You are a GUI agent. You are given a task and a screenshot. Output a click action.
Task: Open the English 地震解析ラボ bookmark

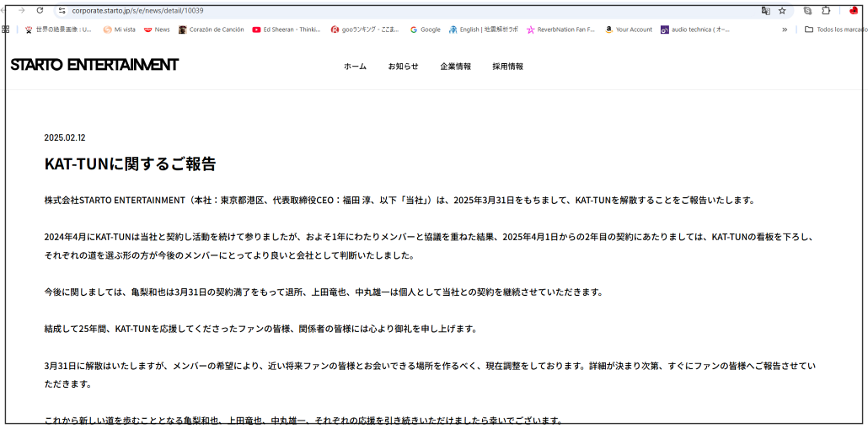pos(483,29)
